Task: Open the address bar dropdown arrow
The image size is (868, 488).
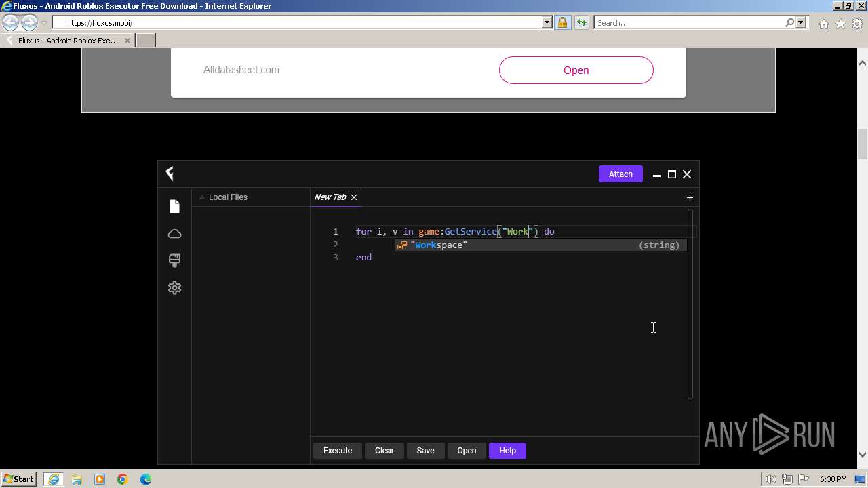Action: pos(547,23)
